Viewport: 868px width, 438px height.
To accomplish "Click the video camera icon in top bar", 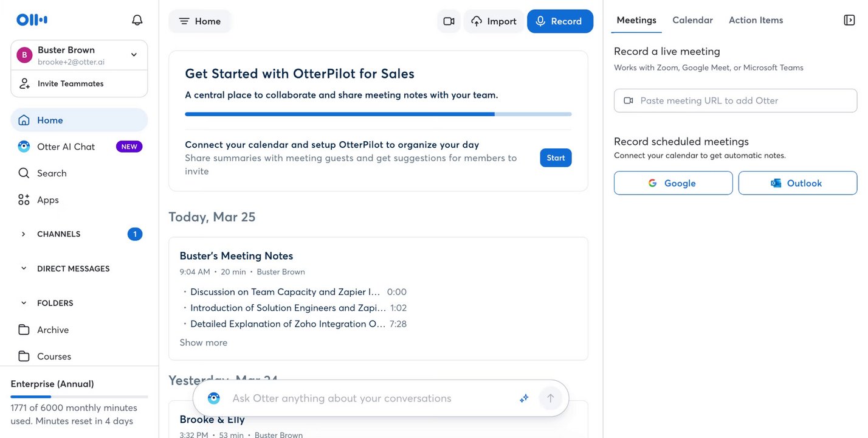I will tap(449, 21).
